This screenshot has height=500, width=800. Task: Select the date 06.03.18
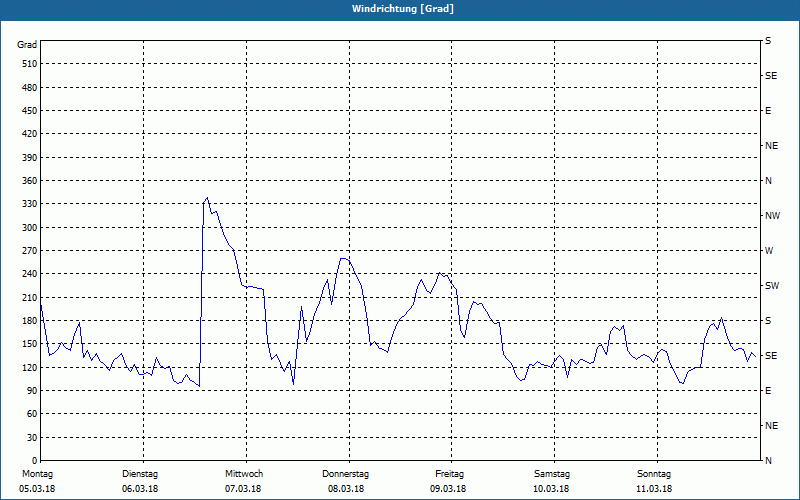click(x=140, y=489)
